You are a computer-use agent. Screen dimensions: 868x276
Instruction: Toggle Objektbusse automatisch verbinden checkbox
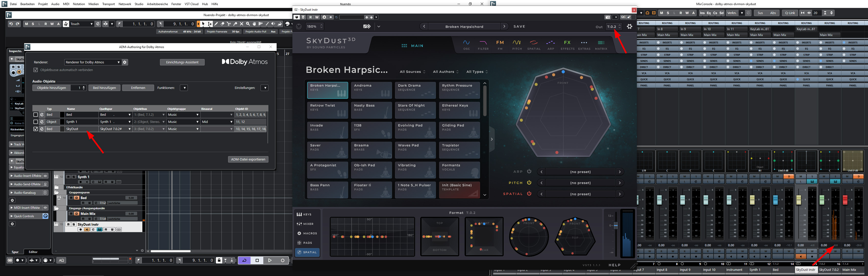(36, 70)
